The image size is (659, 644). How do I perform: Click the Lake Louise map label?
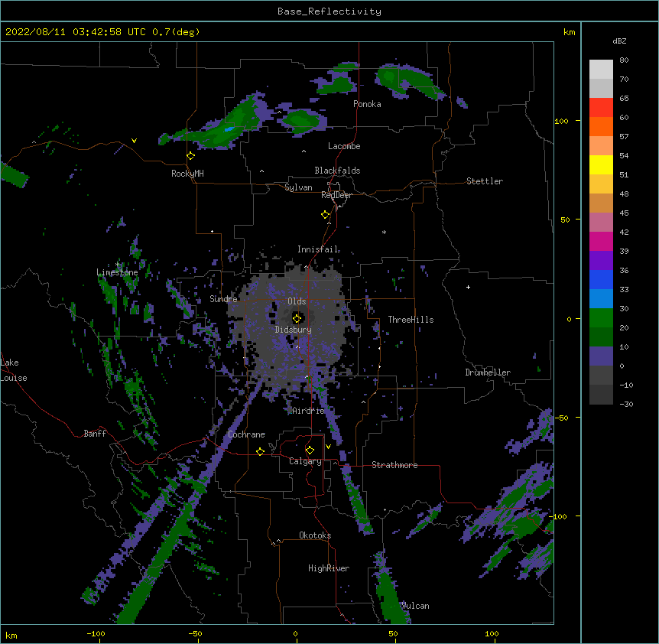pos(12,370)
